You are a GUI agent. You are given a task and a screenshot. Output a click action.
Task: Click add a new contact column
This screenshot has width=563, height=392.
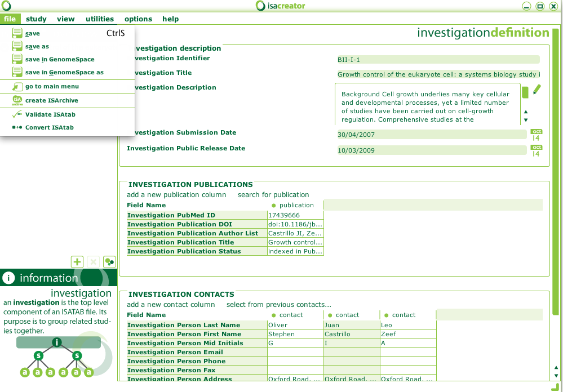coord(171,305)
